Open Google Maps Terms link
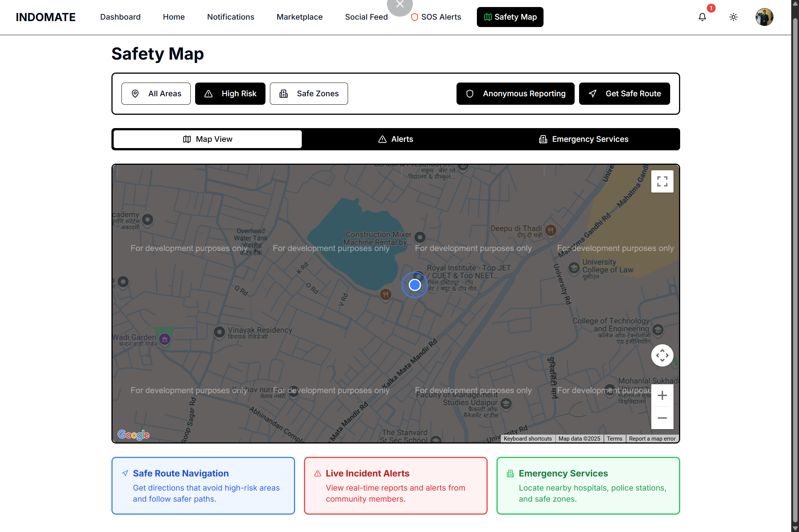 (614, 439)
